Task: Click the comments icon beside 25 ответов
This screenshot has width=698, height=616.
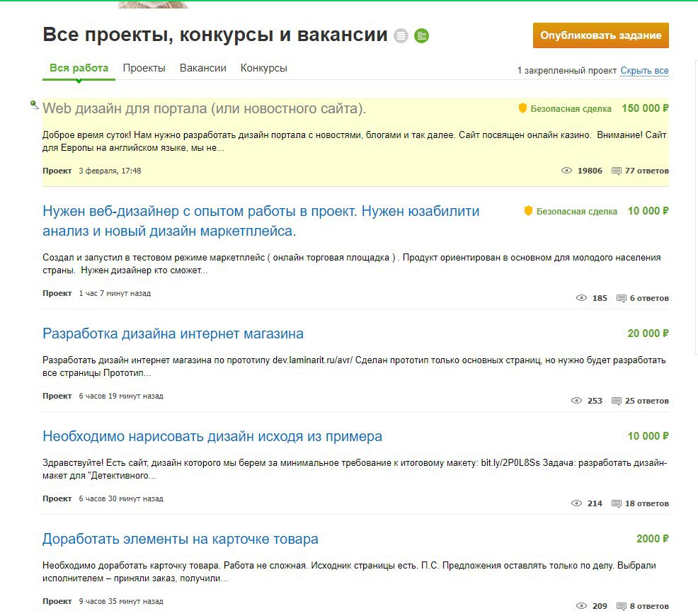Action: [617, 401]
